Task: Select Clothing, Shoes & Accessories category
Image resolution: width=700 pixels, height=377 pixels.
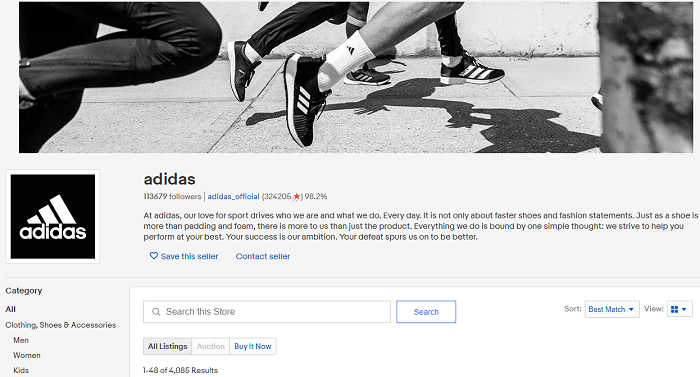Action: click(x=61, y=325)
